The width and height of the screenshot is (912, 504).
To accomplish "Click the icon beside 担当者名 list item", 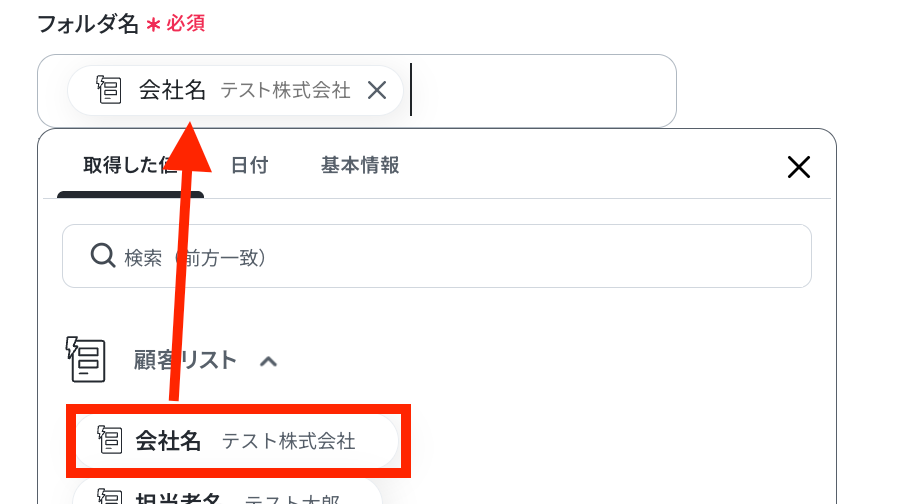I will pyautogui.click(x=109, y=496).
